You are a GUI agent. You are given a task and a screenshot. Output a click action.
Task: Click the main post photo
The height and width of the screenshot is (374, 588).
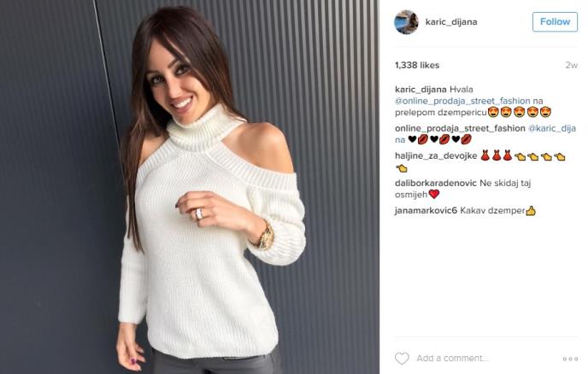190,187
